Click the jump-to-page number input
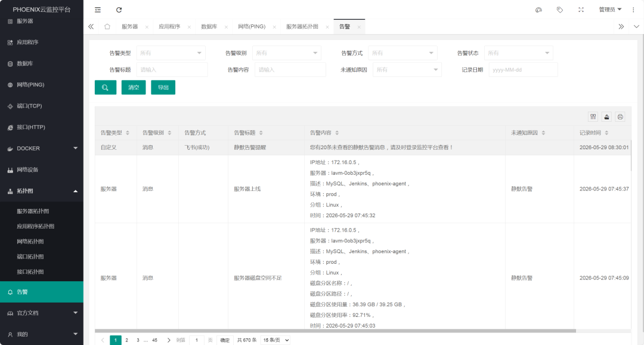 coord(197,340)
